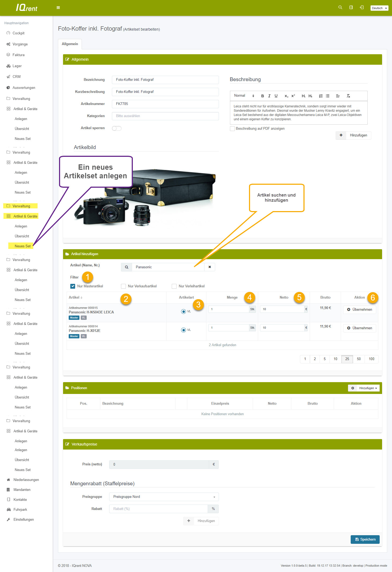Expand the highlighted Verwaltung menu

20,206
